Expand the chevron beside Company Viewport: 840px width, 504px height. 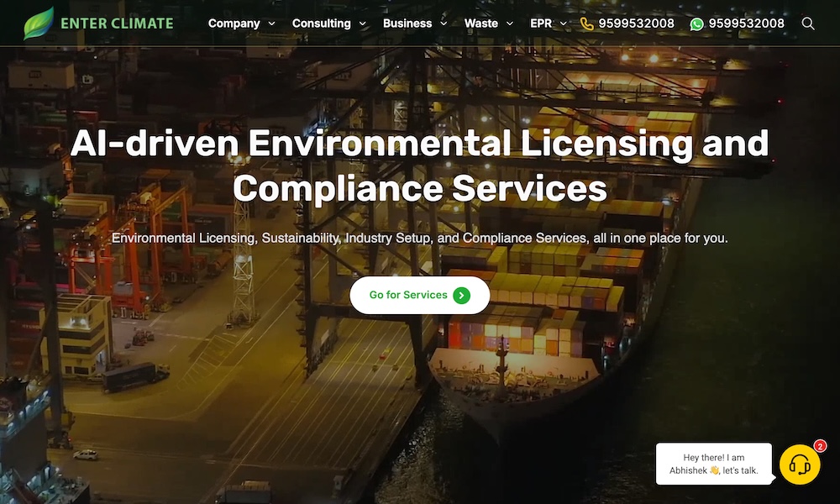tap(271, 24)
